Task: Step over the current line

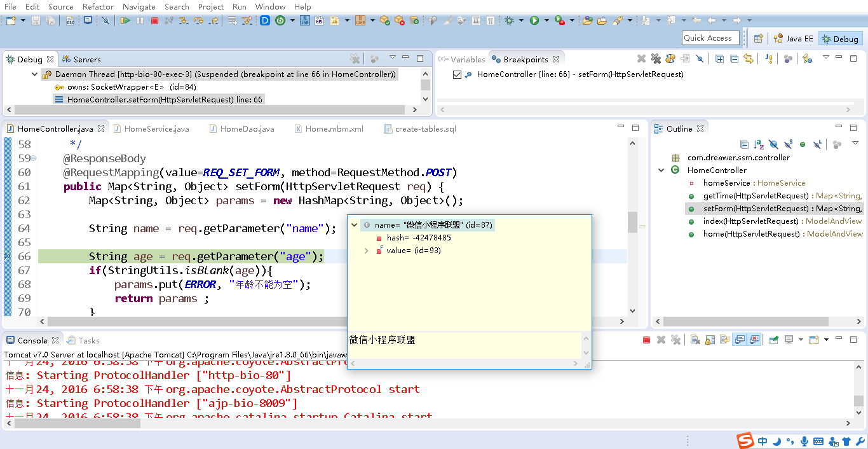Action: tap(198, 20)
